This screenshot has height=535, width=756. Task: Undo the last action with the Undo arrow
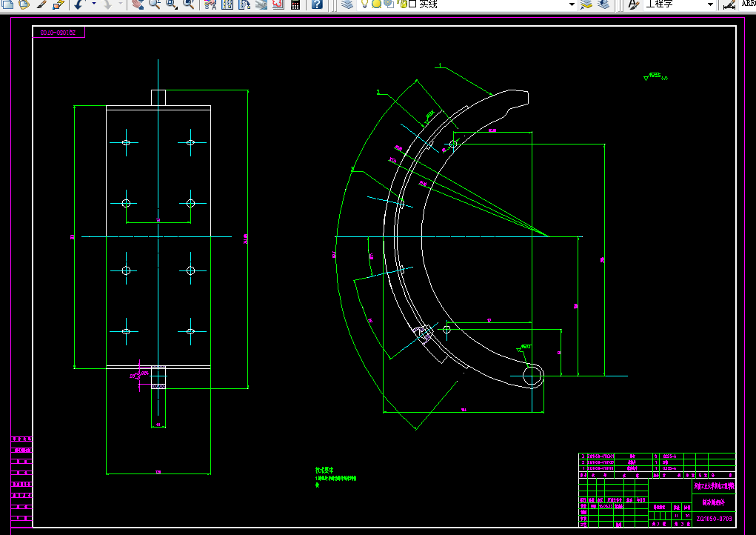tap(80, 4)
